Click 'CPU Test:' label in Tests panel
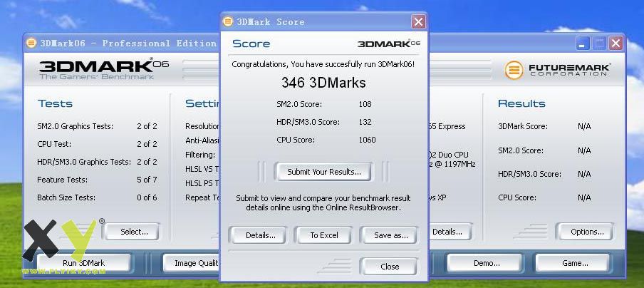 (x=54, y=144)
